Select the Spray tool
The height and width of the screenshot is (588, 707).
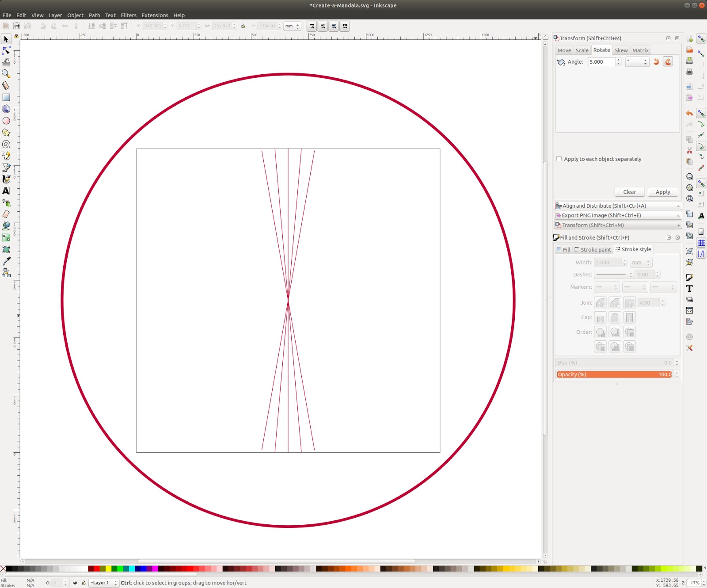[6, 202]
